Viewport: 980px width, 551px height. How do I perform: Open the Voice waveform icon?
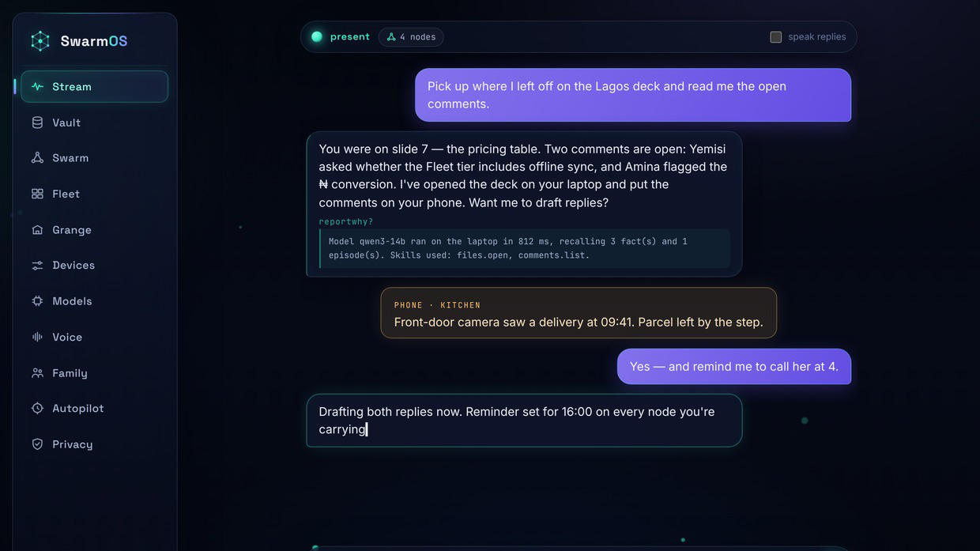37,337
